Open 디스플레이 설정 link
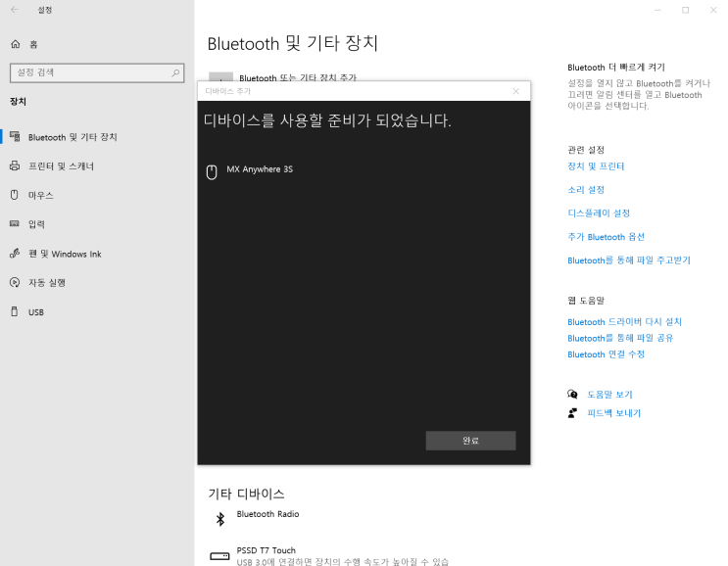728x566 pixels. point(599,213)
